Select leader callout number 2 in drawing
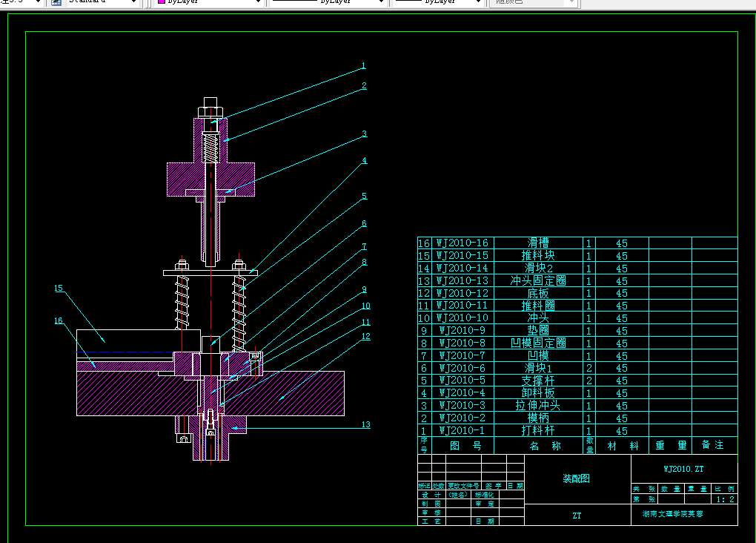The width and height of the screenshot is (756, 543). coord(364,85)
